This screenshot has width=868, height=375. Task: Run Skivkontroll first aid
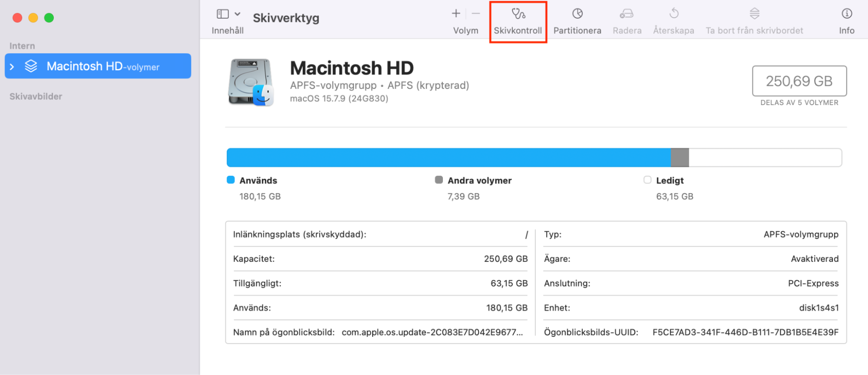518,21
